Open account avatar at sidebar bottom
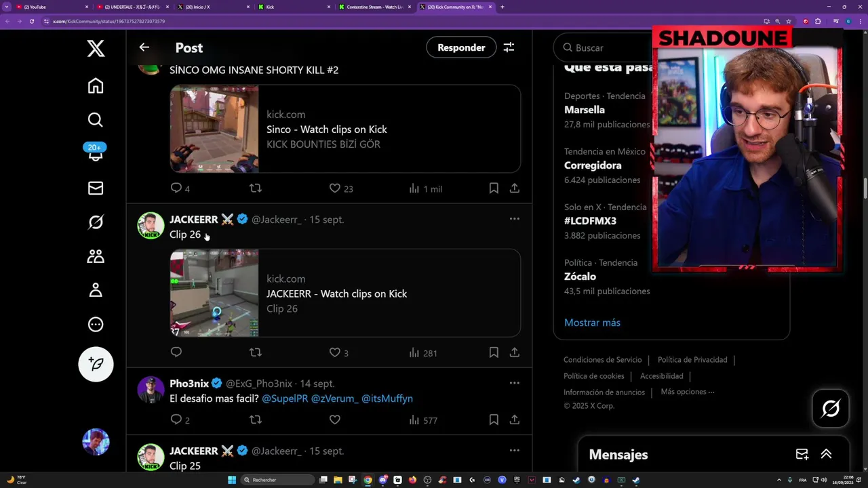Screen dimensions: 868x488 (96, 442)
